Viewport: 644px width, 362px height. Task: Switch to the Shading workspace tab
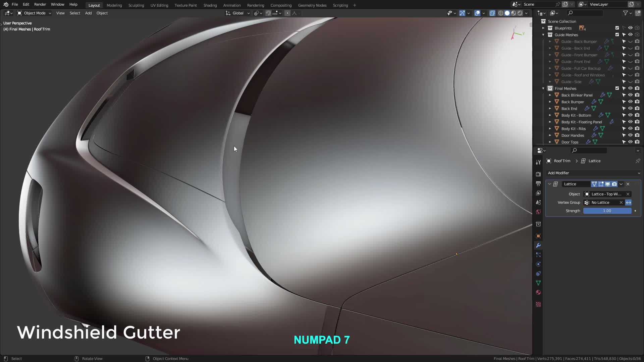(210, 5)
